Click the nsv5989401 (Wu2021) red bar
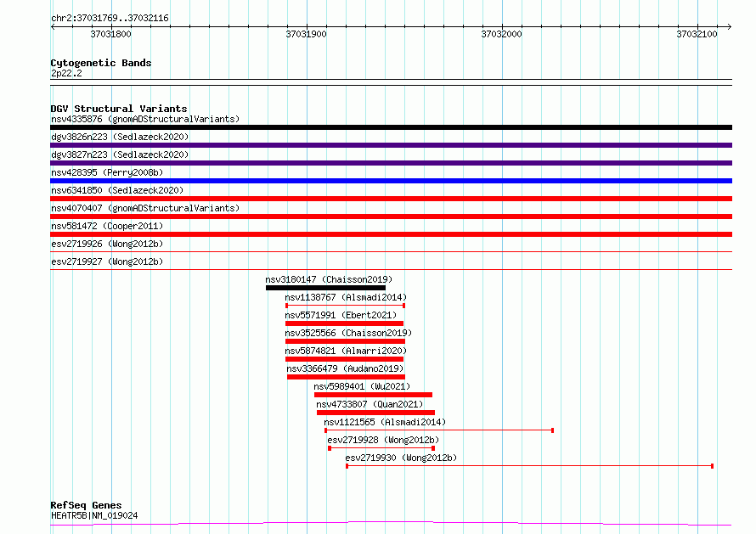 (x=373, y=395)
